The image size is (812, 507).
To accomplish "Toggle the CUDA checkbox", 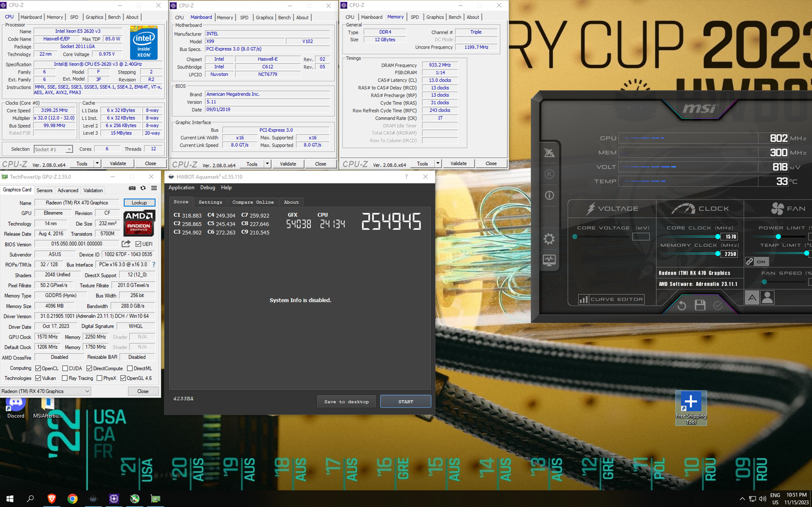I will coord(65,369).
